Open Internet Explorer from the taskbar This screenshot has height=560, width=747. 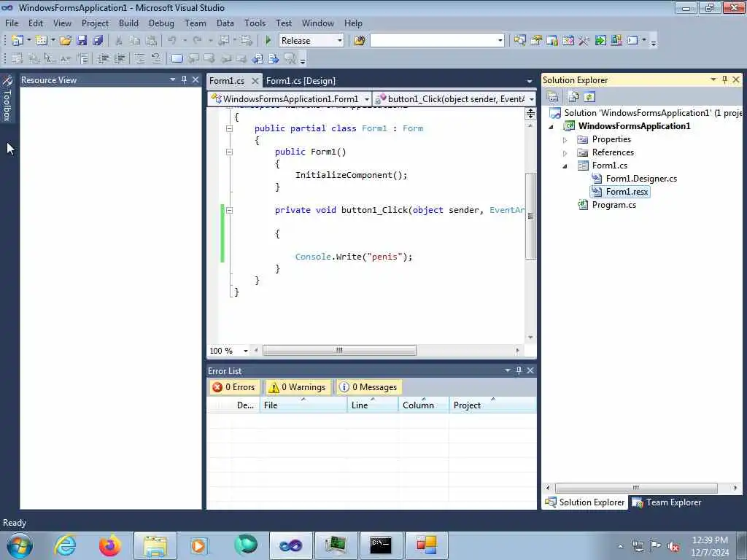tap(65, 545)
